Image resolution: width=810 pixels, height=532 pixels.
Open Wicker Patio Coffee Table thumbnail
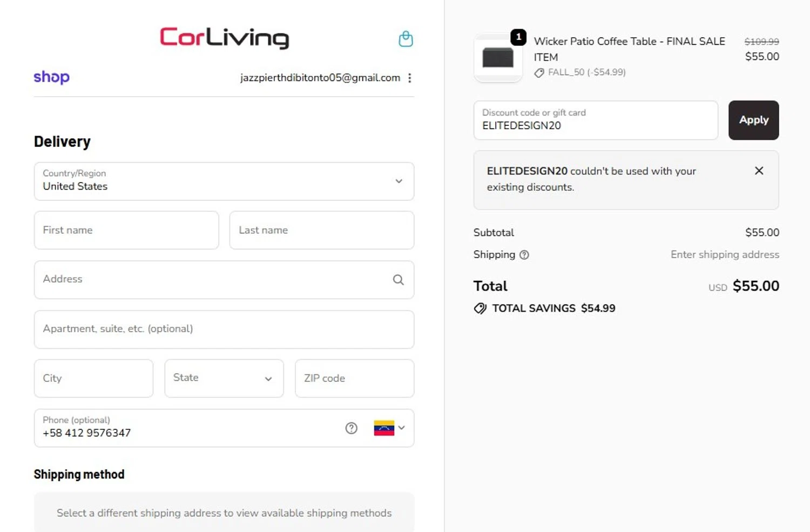coord(498,58)
